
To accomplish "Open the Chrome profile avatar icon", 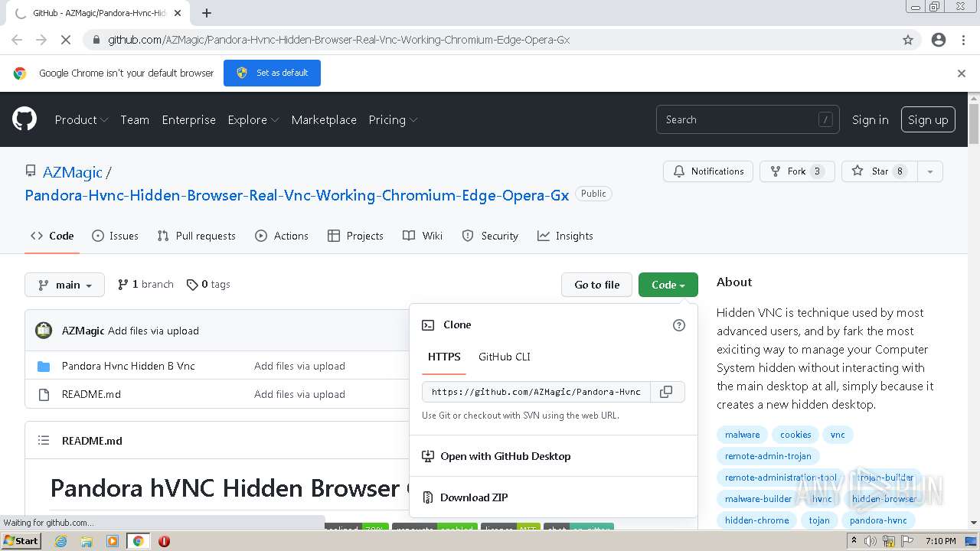I will click(939, 40).
